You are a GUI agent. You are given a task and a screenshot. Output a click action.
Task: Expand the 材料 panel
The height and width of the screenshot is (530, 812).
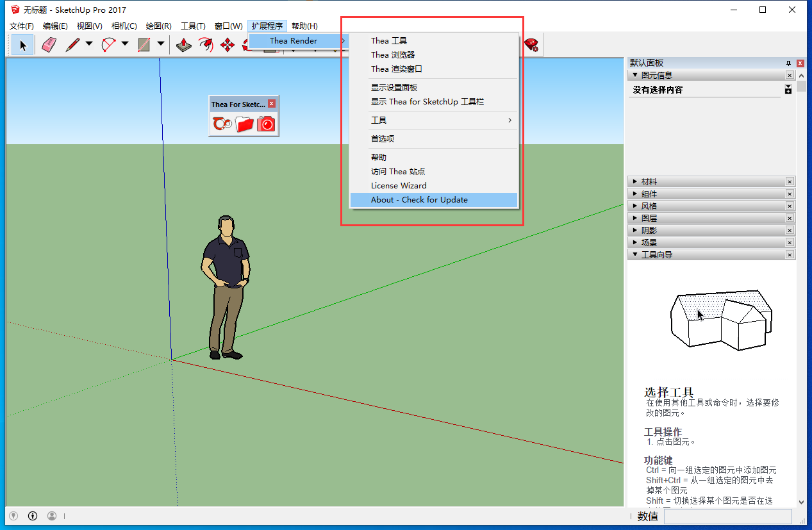635,182
